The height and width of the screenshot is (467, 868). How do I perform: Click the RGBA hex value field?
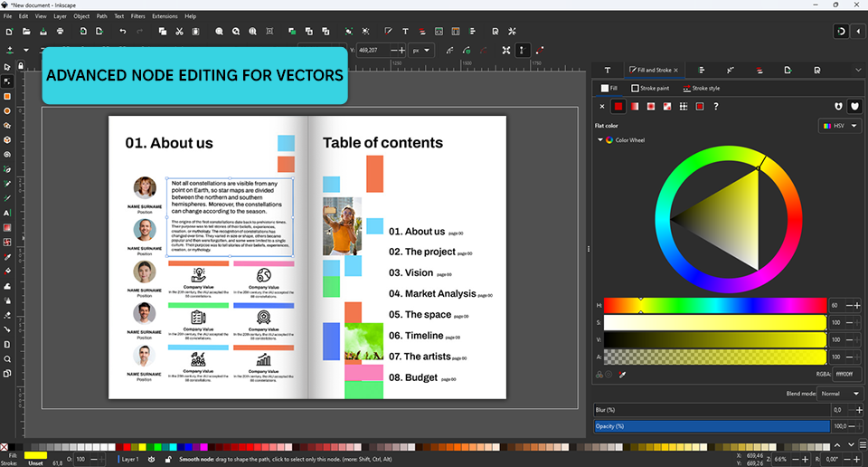click(847, 374)
